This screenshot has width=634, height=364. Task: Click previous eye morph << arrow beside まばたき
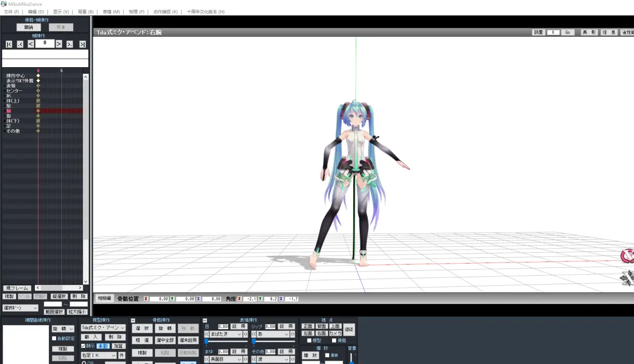[206, 334]
